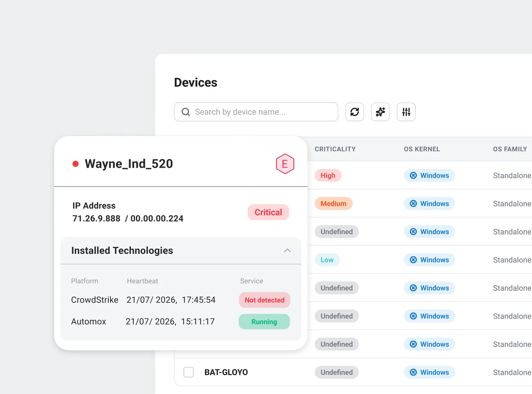This screenshot has height=394, width=532.
Task: Click the Devices page heading
Action: pos(196,83)
